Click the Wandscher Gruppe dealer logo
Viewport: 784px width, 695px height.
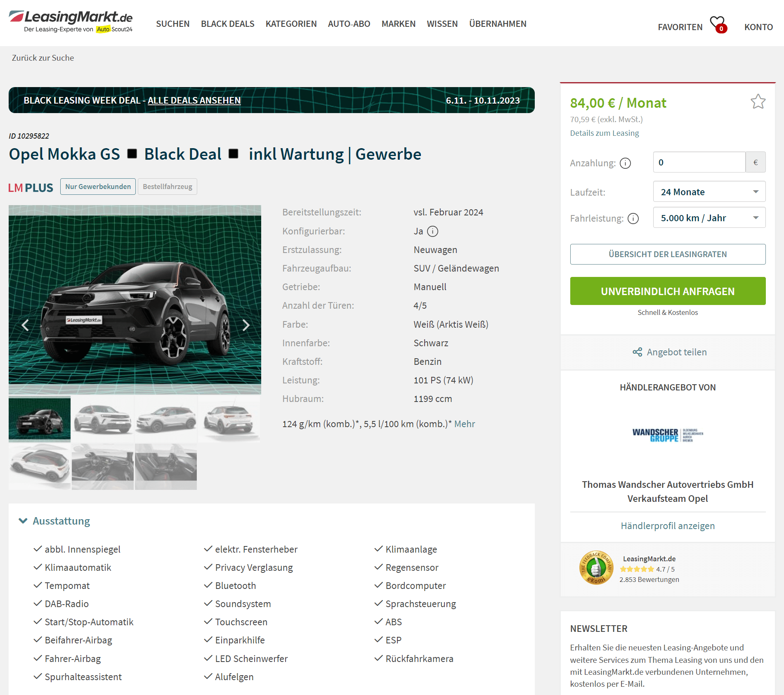point(668,435)
